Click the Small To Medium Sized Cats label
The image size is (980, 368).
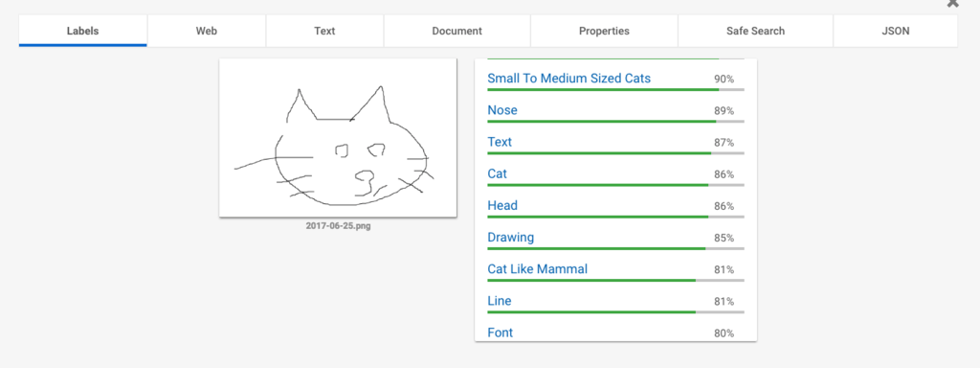point(568,79)
